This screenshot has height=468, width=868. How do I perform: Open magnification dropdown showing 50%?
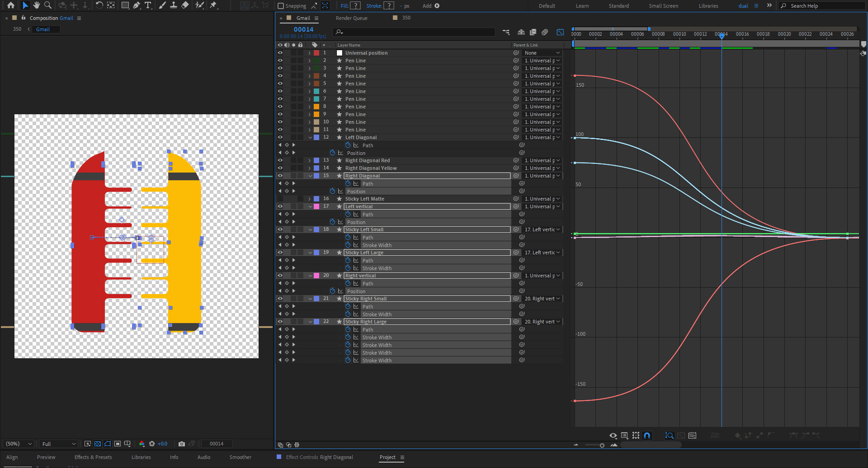click(x=19, y=444)
